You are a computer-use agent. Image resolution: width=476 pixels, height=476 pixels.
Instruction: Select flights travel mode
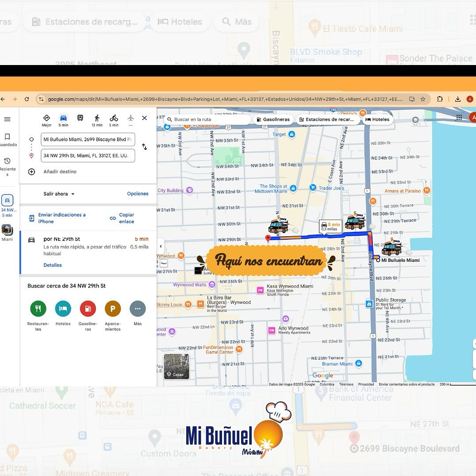click(x=131, y=120)
